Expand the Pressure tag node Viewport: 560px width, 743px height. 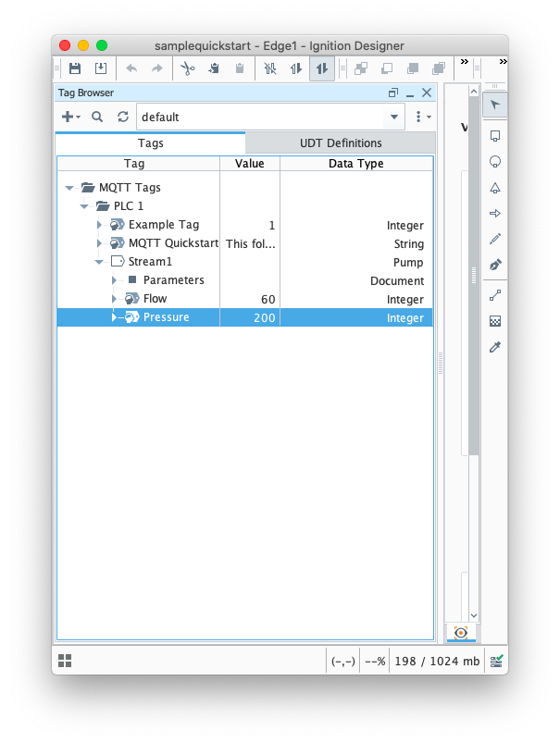[114, 317]
